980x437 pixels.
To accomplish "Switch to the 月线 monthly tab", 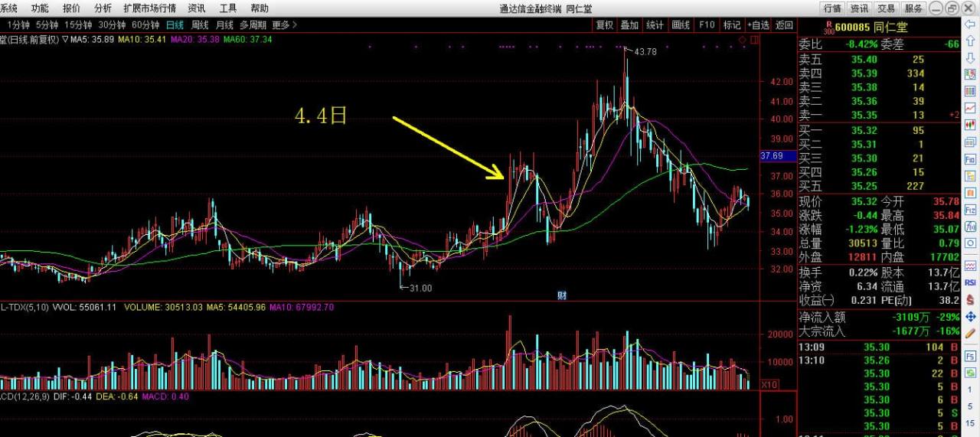I will (x=224, y=24).
